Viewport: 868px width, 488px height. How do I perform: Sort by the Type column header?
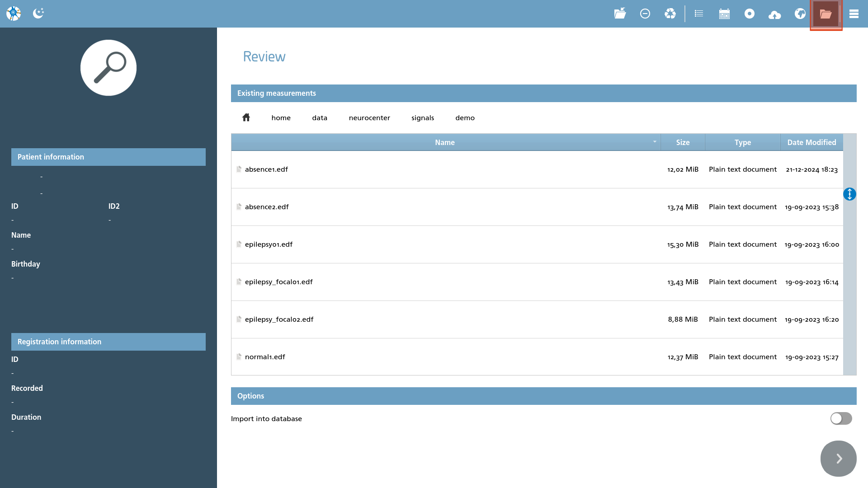click(x=743, y=142)
